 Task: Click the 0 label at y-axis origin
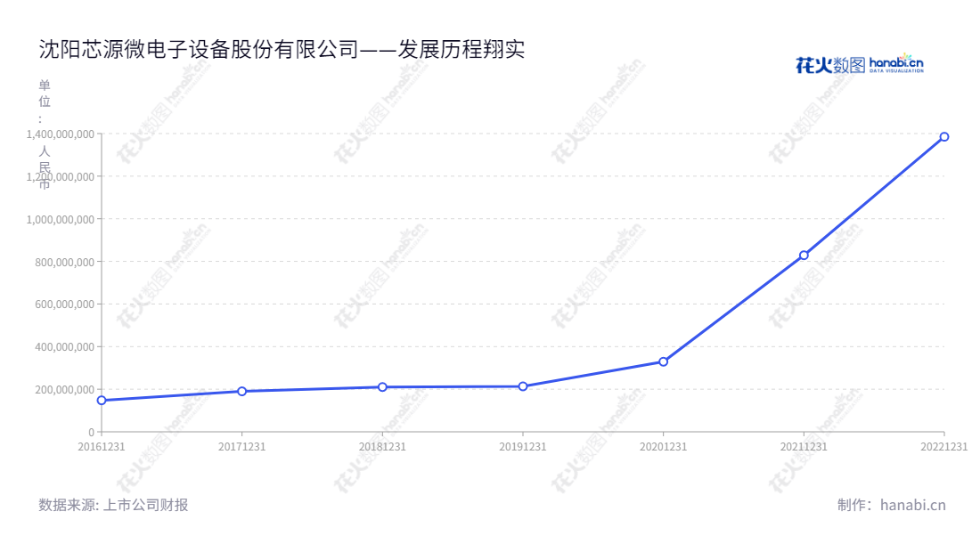click(x=91, y=432)
